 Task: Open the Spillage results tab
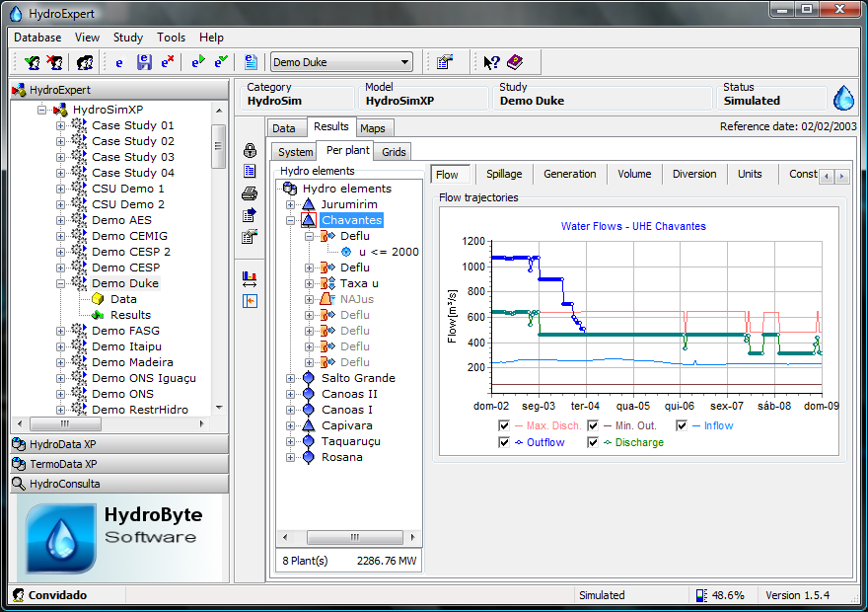tap(504, 174)
